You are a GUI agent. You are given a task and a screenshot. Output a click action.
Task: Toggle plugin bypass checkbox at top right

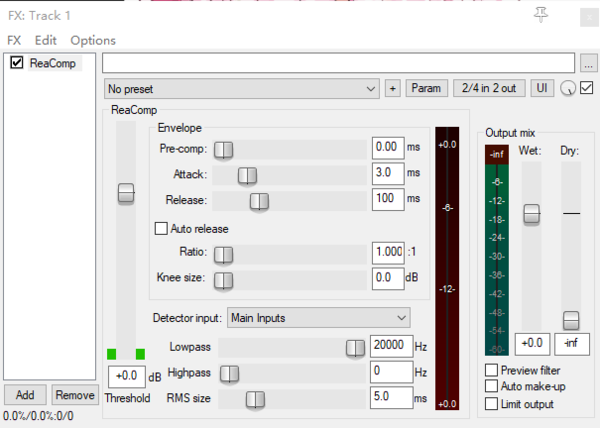(x=586, y=88)
